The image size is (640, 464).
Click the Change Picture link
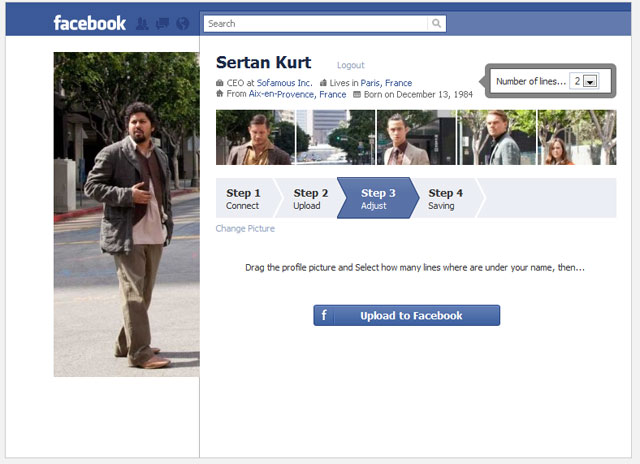[x=245, y=229]
